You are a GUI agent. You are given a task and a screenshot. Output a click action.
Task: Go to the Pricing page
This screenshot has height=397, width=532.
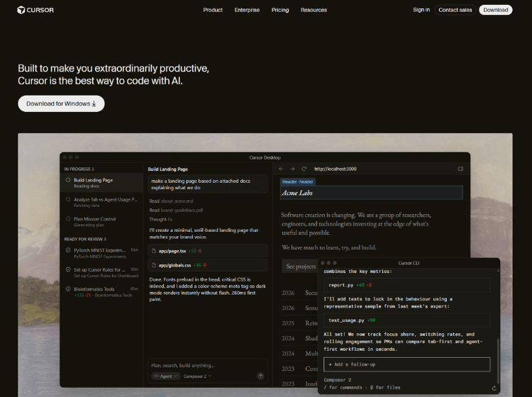(280, 10)
